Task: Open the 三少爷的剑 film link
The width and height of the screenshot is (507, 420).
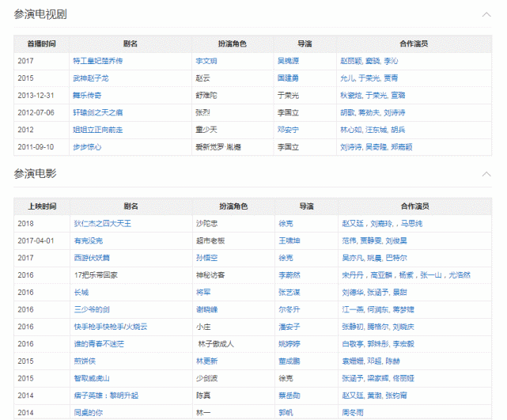Action: pos(92,309)
